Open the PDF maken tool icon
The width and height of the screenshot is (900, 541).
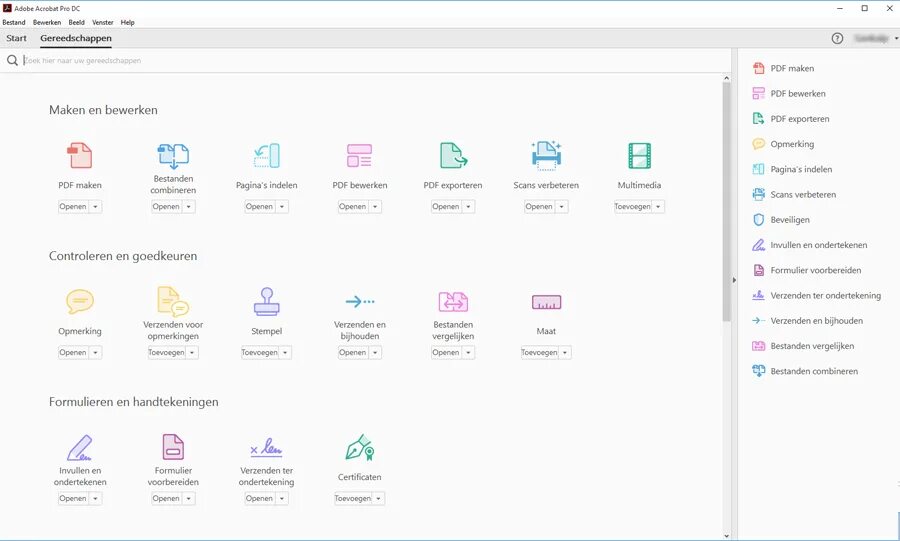[x=79, y=155]
